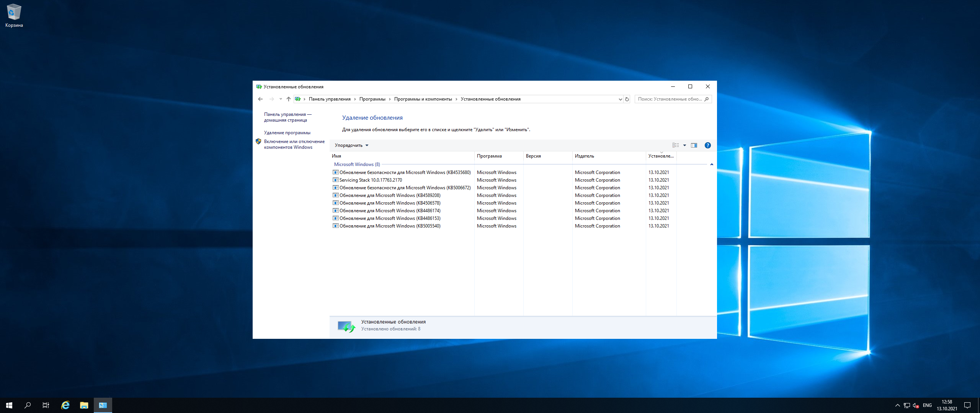The height and width of the screenshot is (413, 980).
Task: Open the view options dropdown arrow
Action: point(685,145)
